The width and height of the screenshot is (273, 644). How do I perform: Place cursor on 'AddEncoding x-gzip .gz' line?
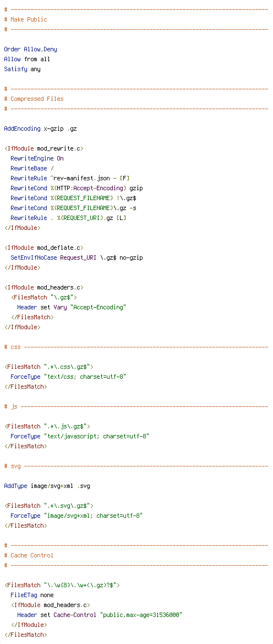(x=40, y=128)
